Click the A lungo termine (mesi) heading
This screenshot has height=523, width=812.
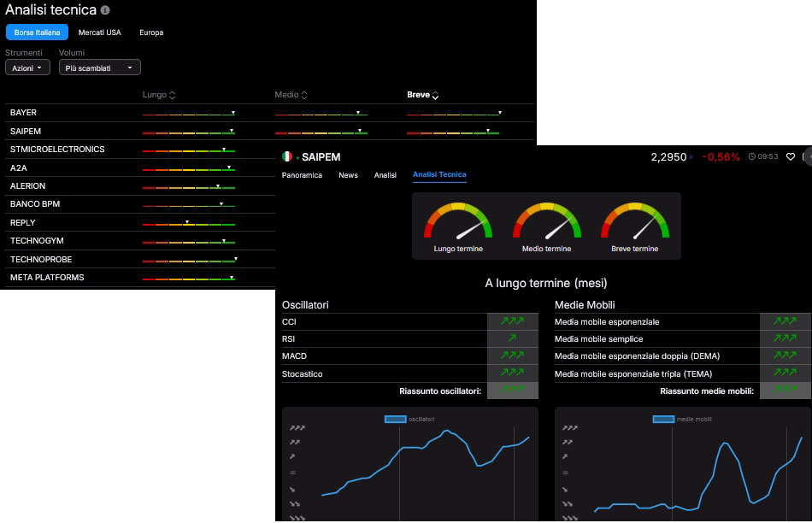(546, 283)
